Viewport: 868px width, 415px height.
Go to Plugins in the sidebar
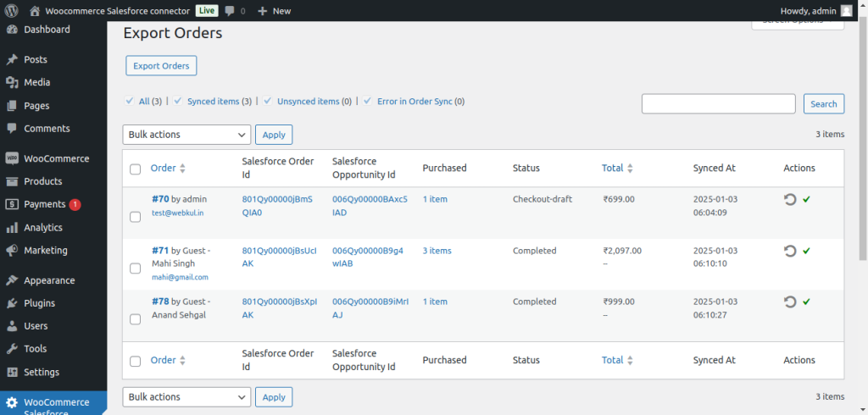(39, 303)
